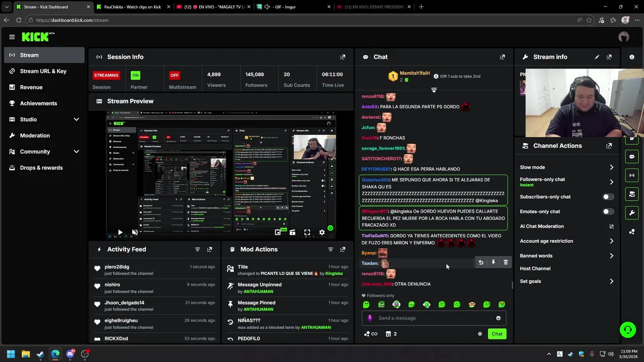
Task: Open Mod Actions filter options
Action: 331,249
